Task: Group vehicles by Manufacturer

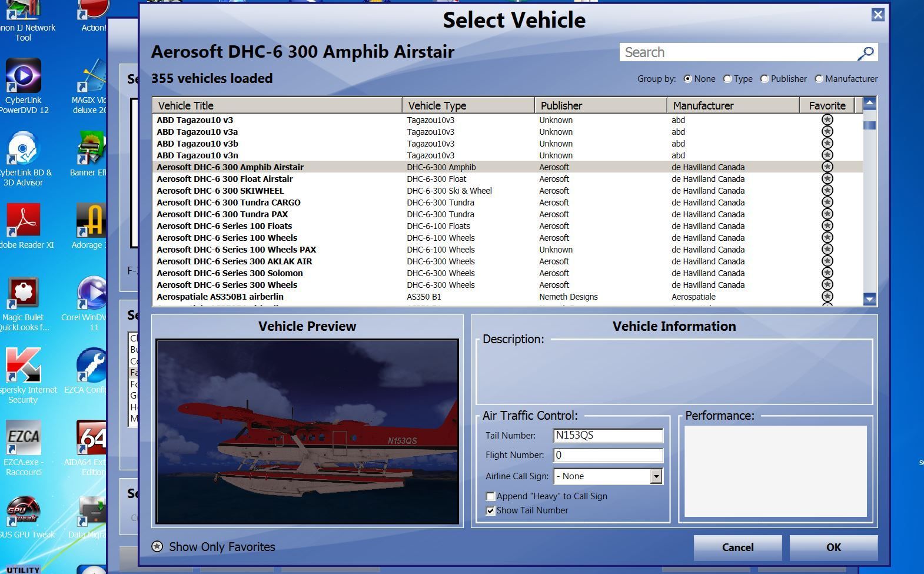Action: [819, 79]
